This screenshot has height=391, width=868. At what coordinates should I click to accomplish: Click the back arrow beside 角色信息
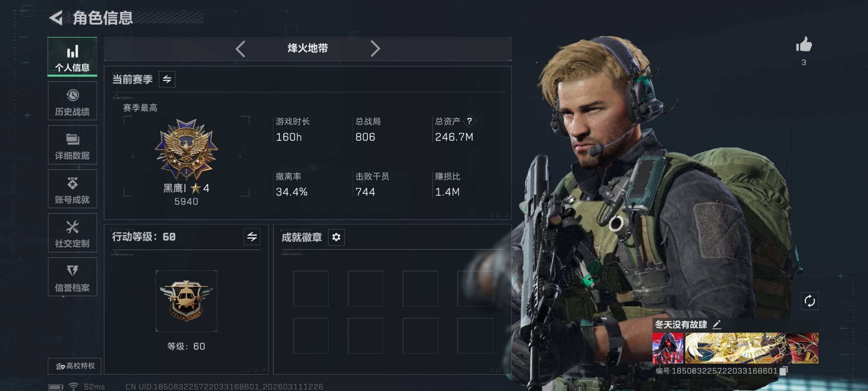point(56,18)
